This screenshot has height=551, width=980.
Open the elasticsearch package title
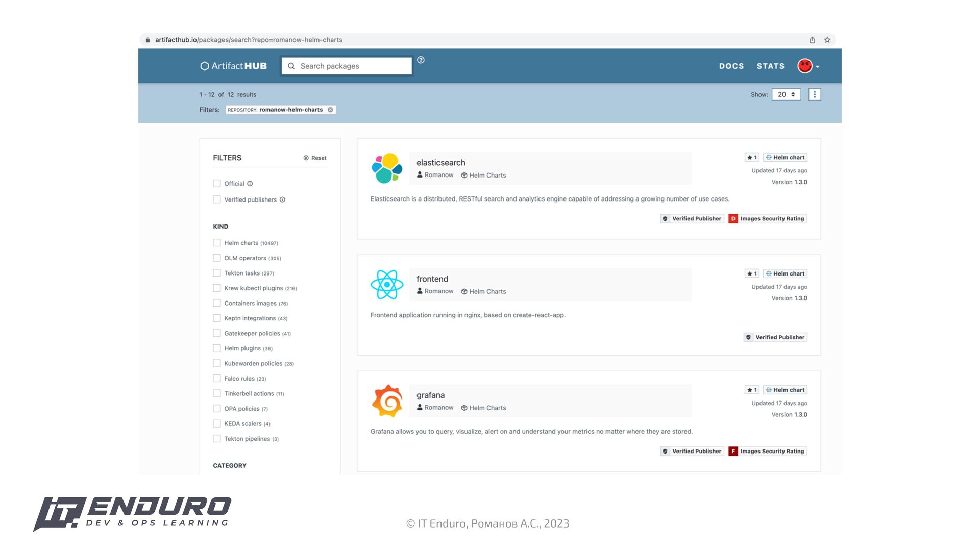pos(440,163)
